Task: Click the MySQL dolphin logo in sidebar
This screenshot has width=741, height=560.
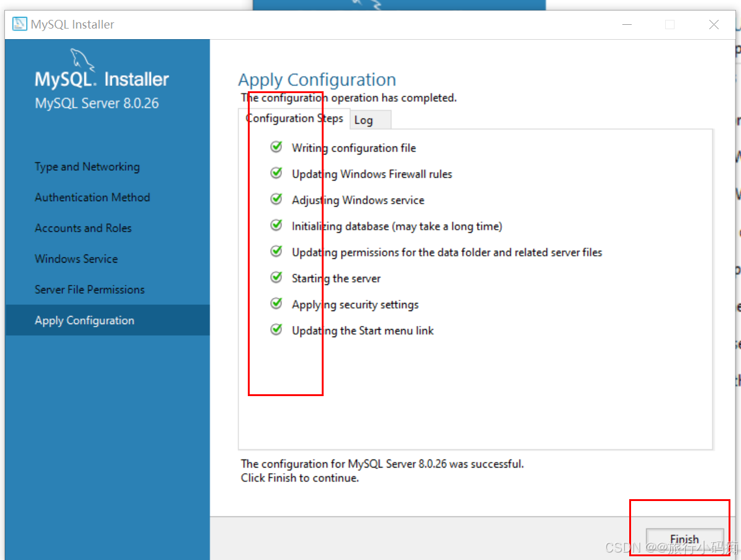Action: [82, 60]
